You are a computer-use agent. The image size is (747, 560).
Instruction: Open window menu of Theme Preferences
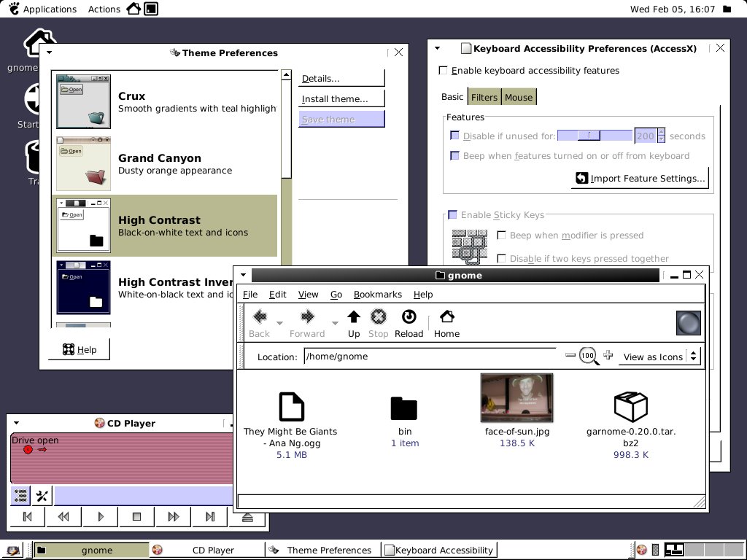(x=49, y=52)
